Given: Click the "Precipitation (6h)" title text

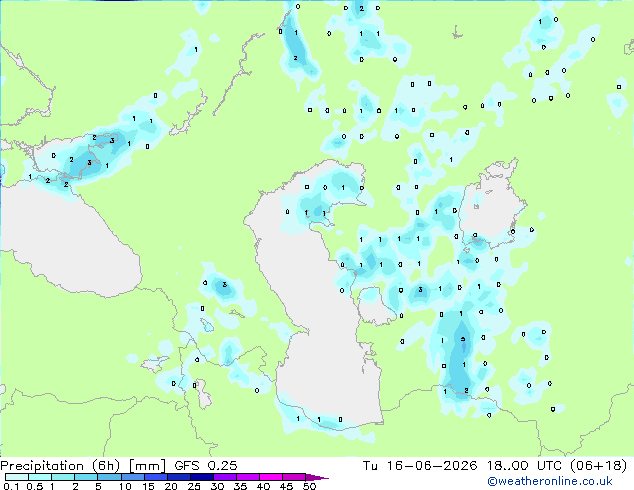Looking at the screenshot, I should tap(60, 466).
